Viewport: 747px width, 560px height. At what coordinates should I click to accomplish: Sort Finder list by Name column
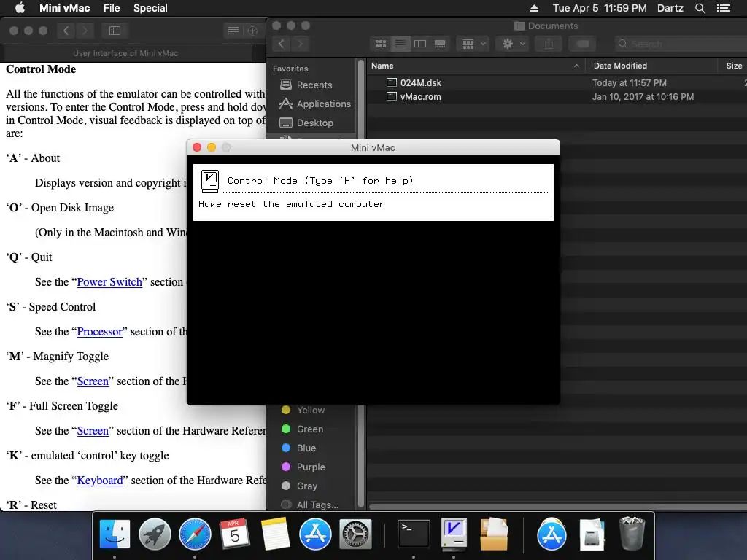[x=476, y=66]
